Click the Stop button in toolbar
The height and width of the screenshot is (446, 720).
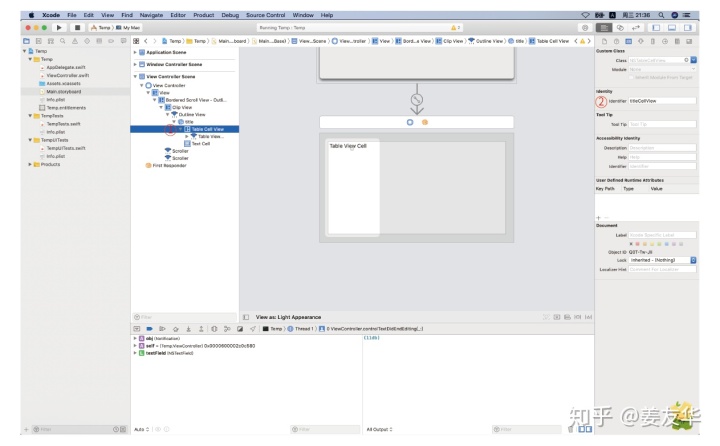point(77,28)
